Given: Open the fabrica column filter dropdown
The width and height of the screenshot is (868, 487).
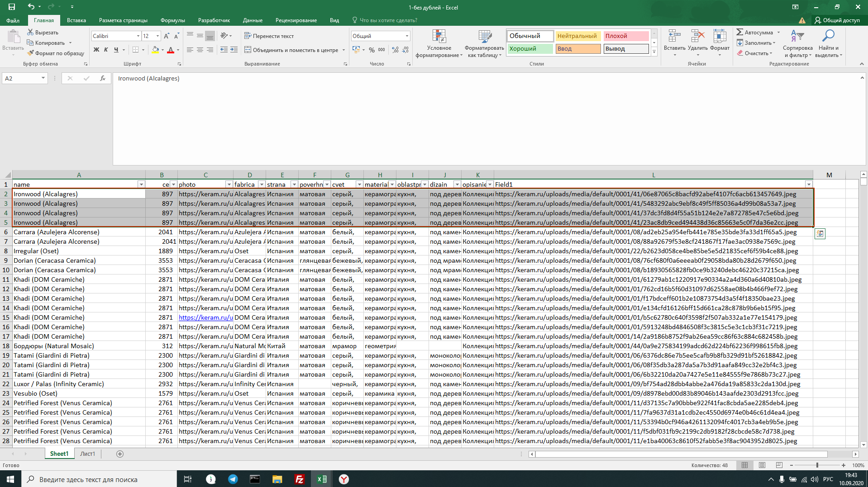Looking at the screenshot, I should coord(262,184).
